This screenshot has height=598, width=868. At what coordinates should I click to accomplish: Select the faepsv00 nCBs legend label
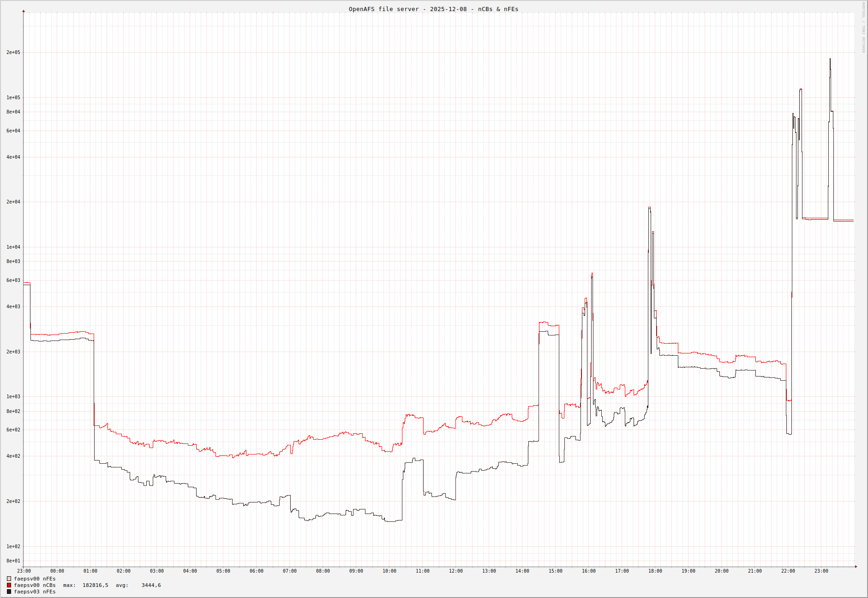(35, 585)
